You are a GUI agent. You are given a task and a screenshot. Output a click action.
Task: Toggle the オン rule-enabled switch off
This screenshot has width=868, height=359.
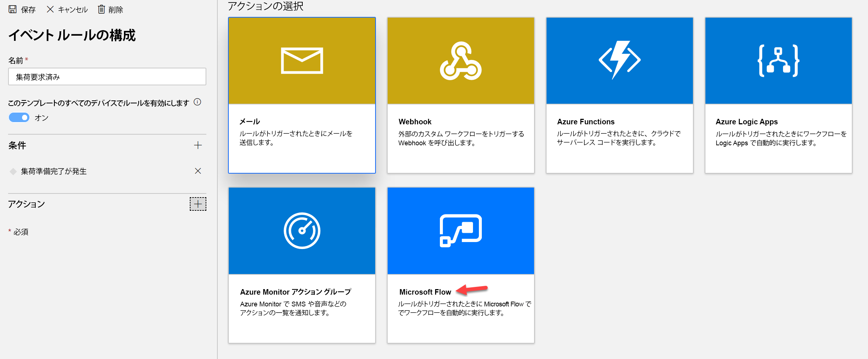19,118
